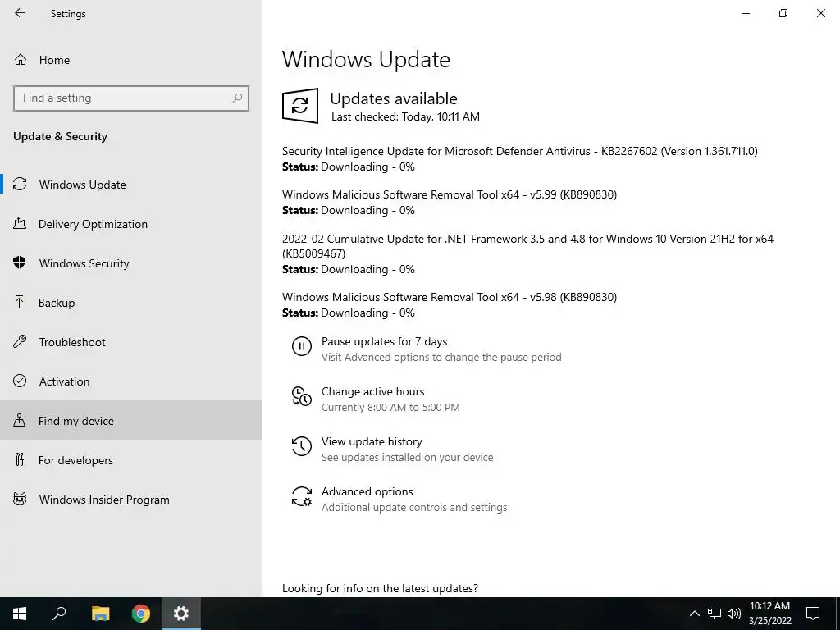Click the Windows Insider cat-face icon
Viewport: 840px width, 630px height.
tap(20, 500)
